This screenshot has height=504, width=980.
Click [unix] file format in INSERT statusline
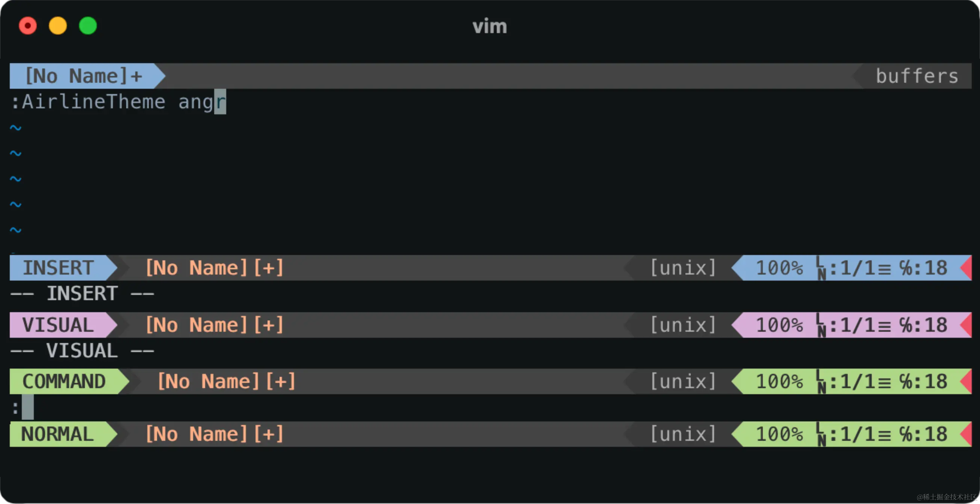point(683,268)
